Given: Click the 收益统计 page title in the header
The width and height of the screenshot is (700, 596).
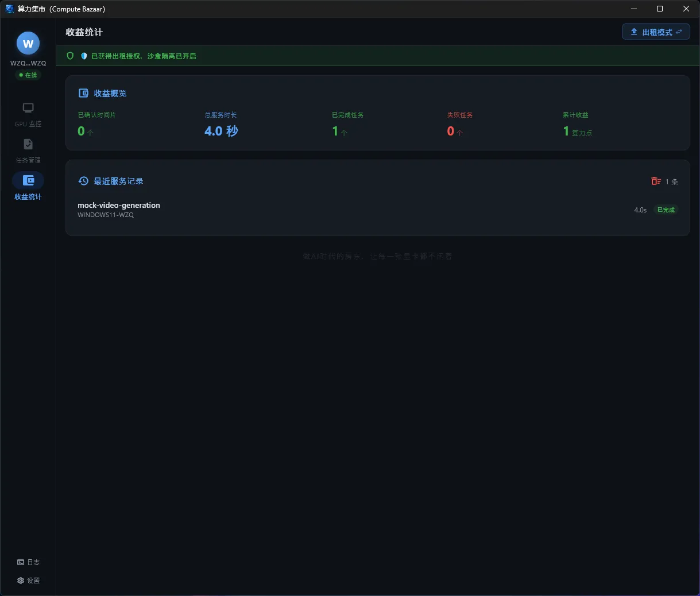Looking at the screenshot, I should (x=84, y=32).
